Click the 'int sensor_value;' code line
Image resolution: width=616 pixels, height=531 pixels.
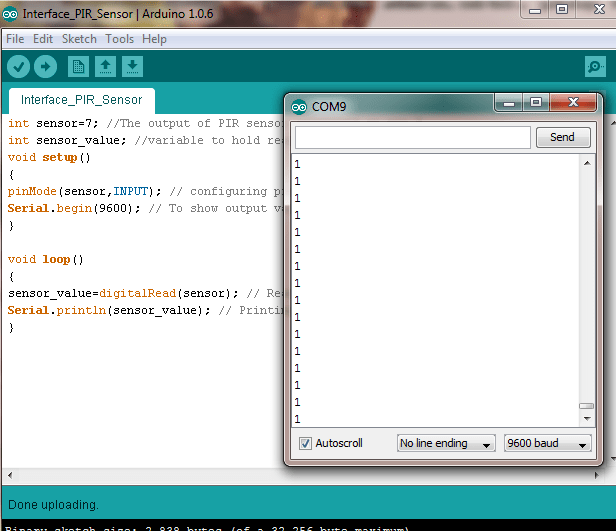tap(67, 140)
